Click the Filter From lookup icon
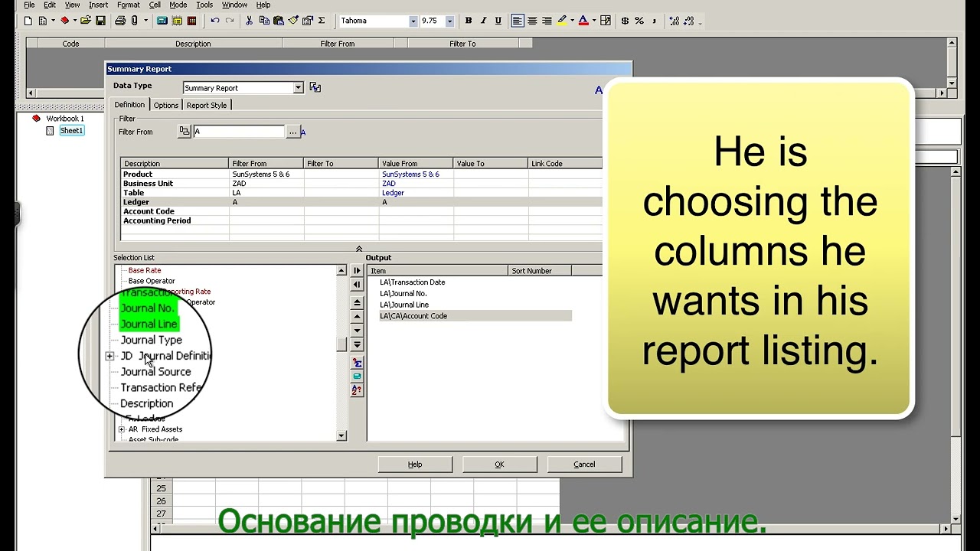The width and height of the screenshot is (980, 551). pos(184,132)
